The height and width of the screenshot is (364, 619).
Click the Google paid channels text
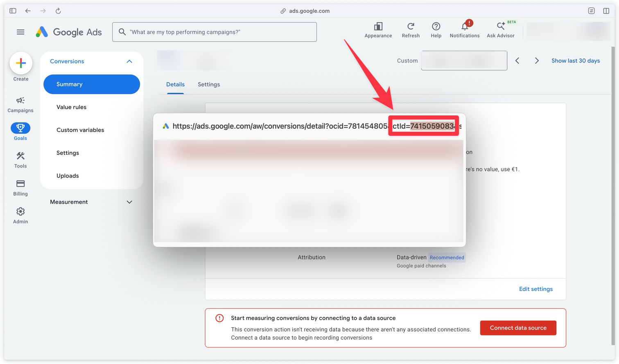click(x=421, y=266)
